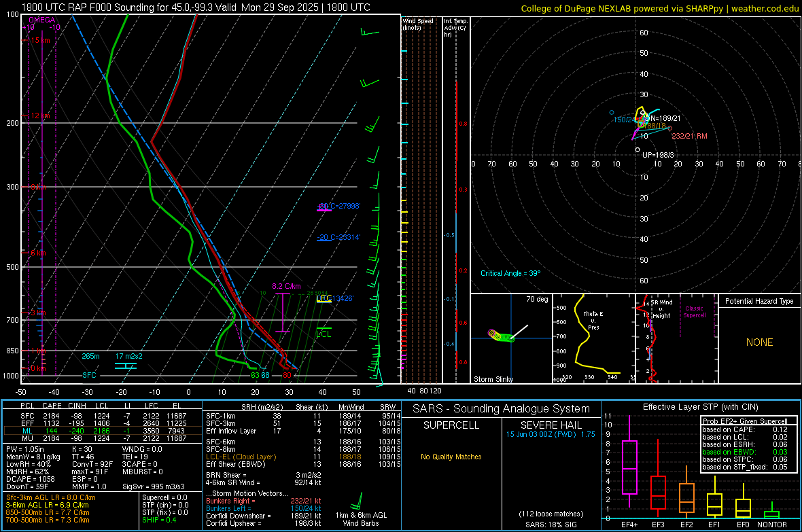Click the Bunkers Right storm motion line
Screen dimensions: 802x532
point(264,501)
